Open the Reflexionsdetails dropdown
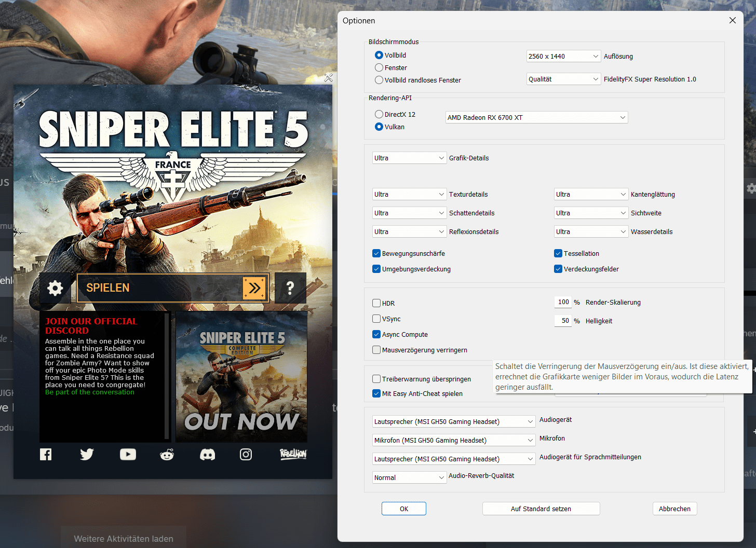Screen dimensions: 756x548 pyautogui.click(x=410, y=231)
